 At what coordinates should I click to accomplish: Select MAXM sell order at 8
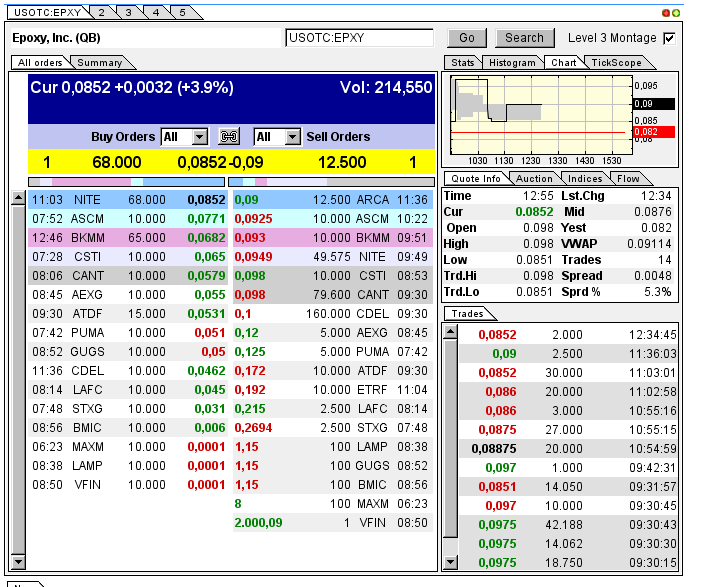tap(333, 504)
